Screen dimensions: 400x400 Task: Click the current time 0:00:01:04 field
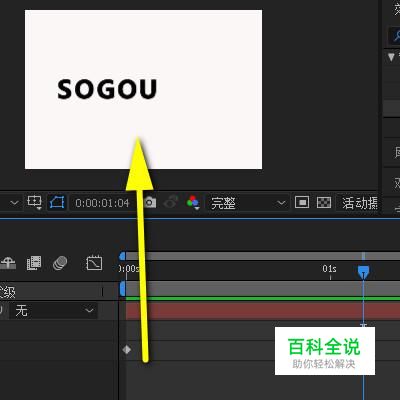click(x=102, y=203)
